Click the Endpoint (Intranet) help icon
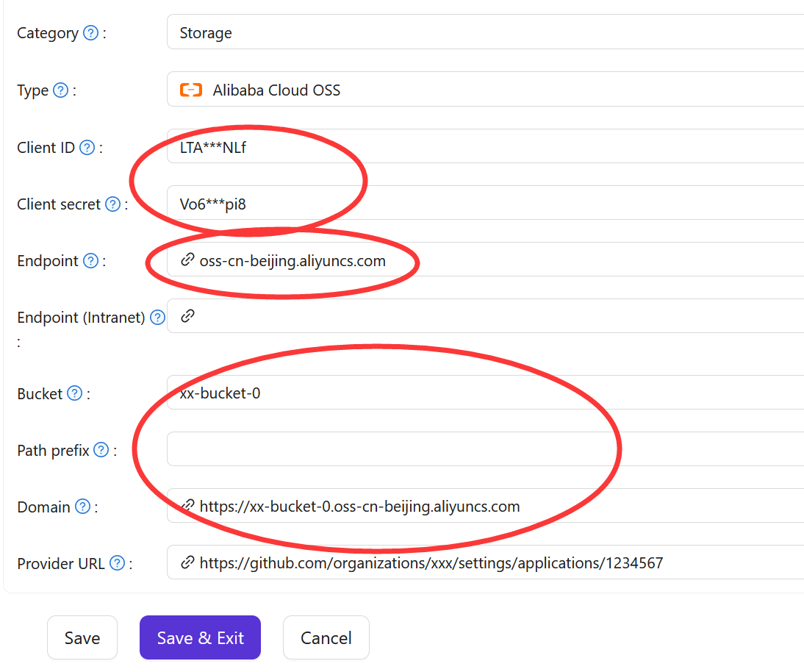The width and height of the screenshot is (804, 672). (x=157, y=317)
